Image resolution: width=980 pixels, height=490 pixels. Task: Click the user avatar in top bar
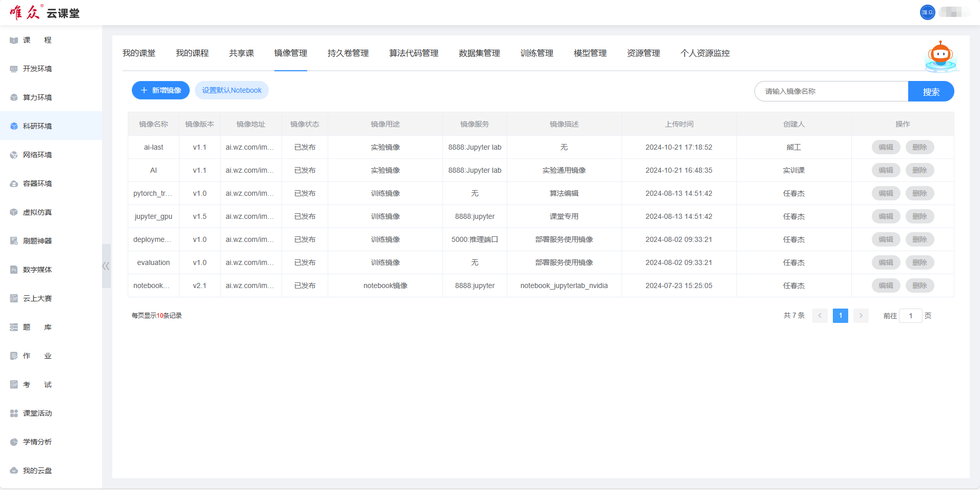927,12
